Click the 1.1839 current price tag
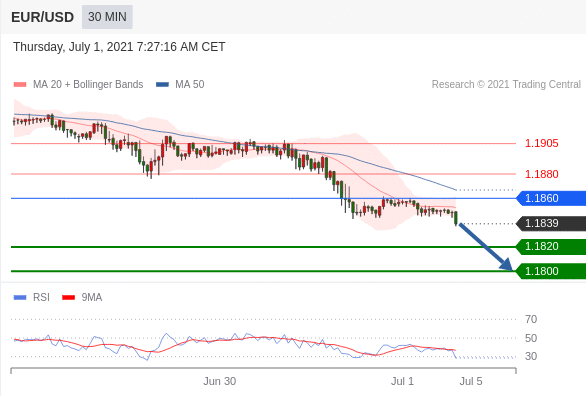This screenshot has width=586, height=396. [551, 223]
